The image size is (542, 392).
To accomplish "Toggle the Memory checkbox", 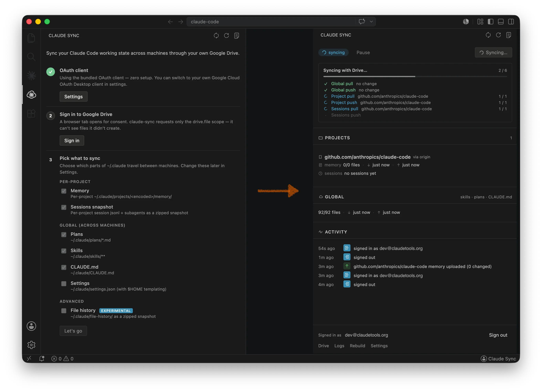I will pos(64,191).
